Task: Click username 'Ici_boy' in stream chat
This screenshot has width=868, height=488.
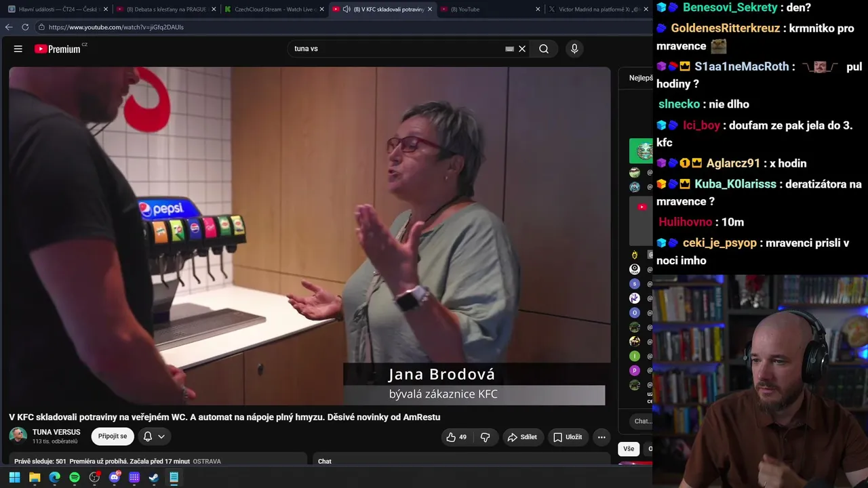Action: click(701, 125)
